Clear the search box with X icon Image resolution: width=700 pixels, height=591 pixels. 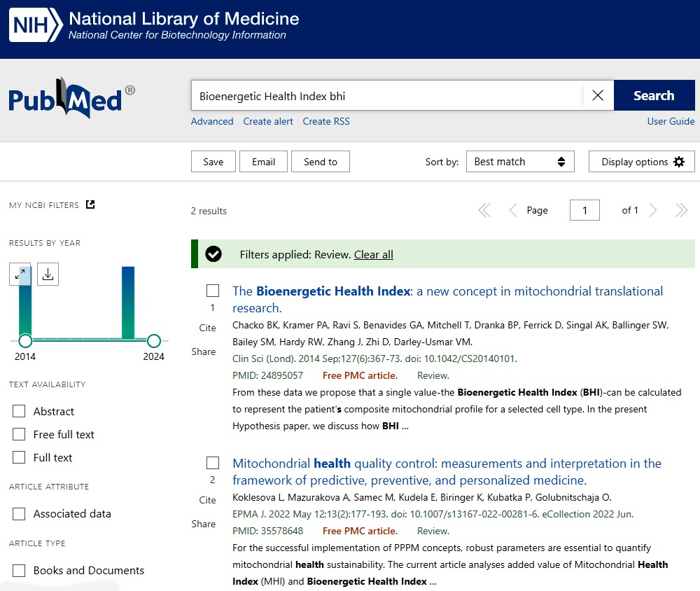coord(597,96)
